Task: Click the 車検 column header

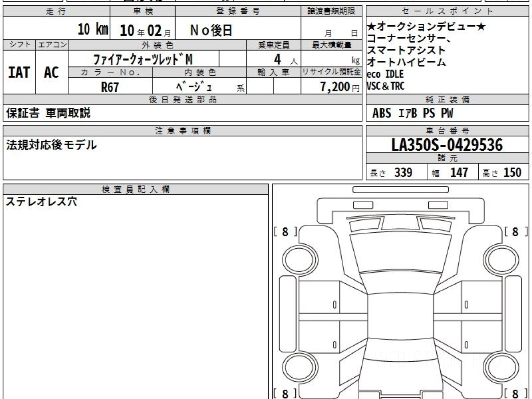Action: (143, 12)
